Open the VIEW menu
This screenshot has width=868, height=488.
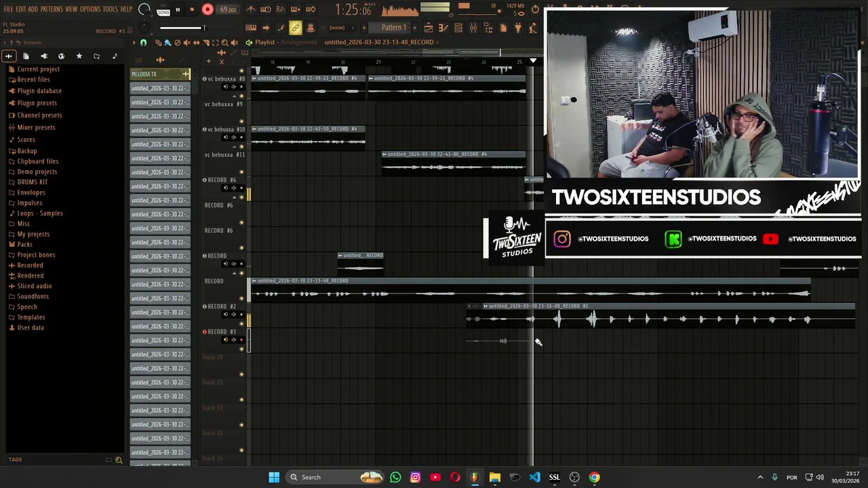point(71,9)
